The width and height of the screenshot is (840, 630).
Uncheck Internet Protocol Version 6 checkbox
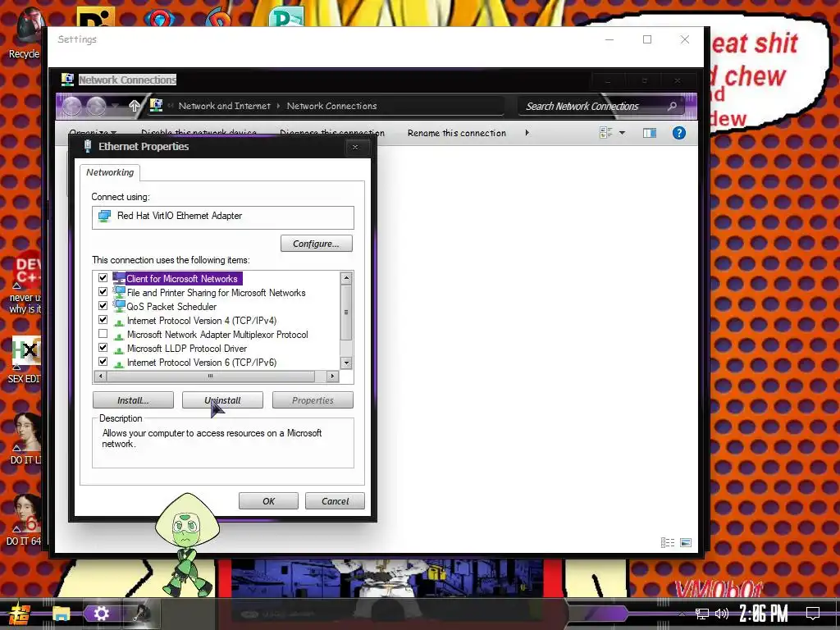tap(103, 362)
